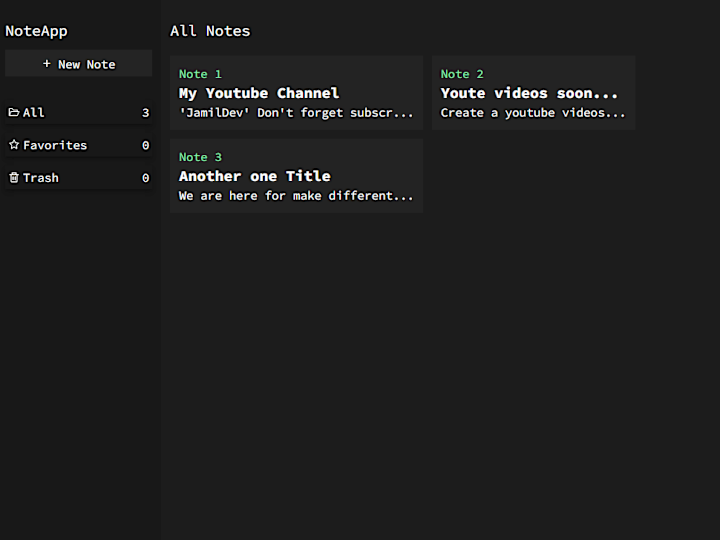720x540 pixels.
Task: Click the star icon beside Favorites
Action: point(14,145)
